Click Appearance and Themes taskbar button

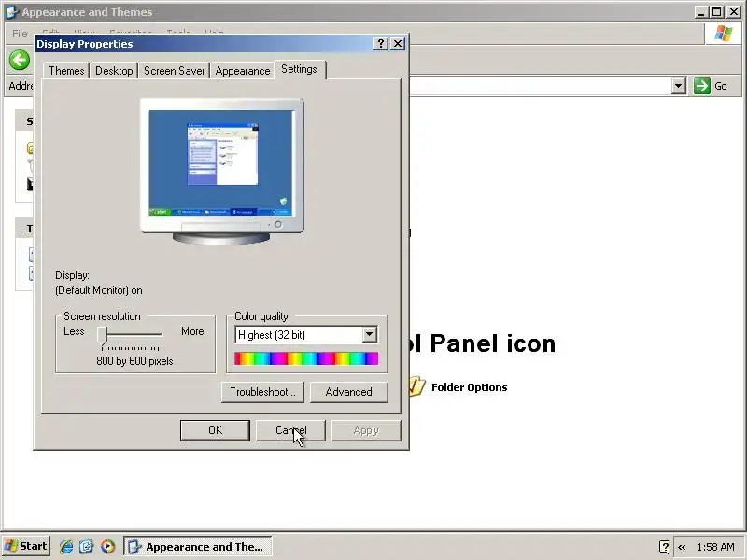point(198,546)
